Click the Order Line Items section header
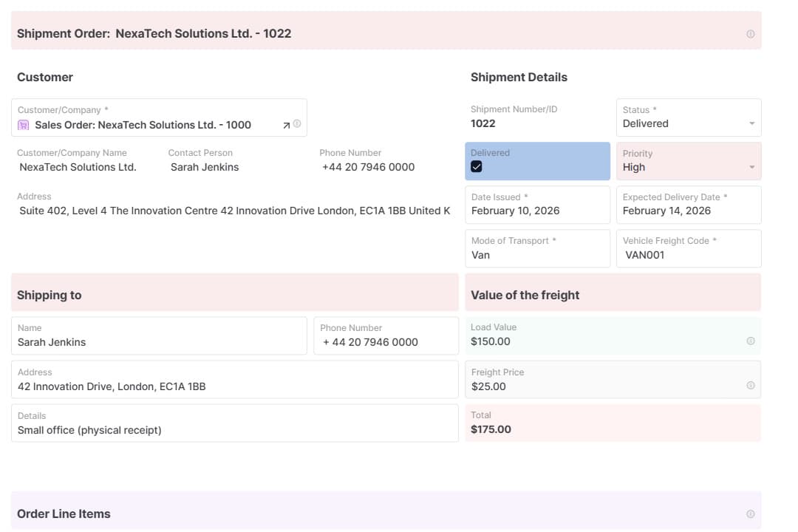 (64, 514)
